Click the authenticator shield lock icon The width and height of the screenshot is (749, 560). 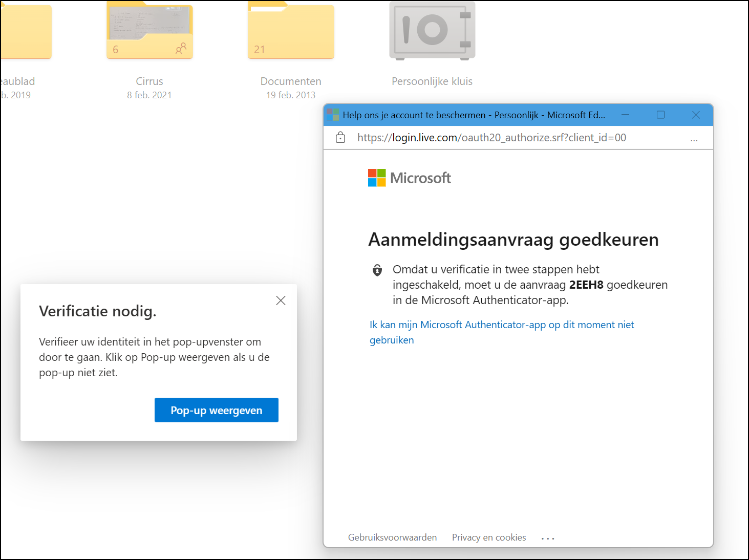tap(377, 270)
